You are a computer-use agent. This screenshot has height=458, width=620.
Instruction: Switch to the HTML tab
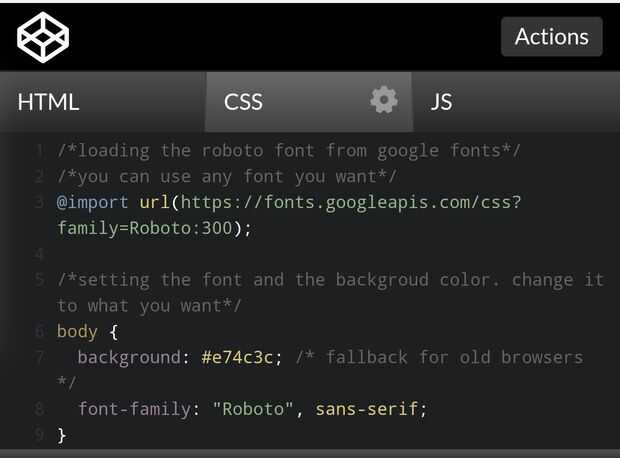[x=48, y=101]
